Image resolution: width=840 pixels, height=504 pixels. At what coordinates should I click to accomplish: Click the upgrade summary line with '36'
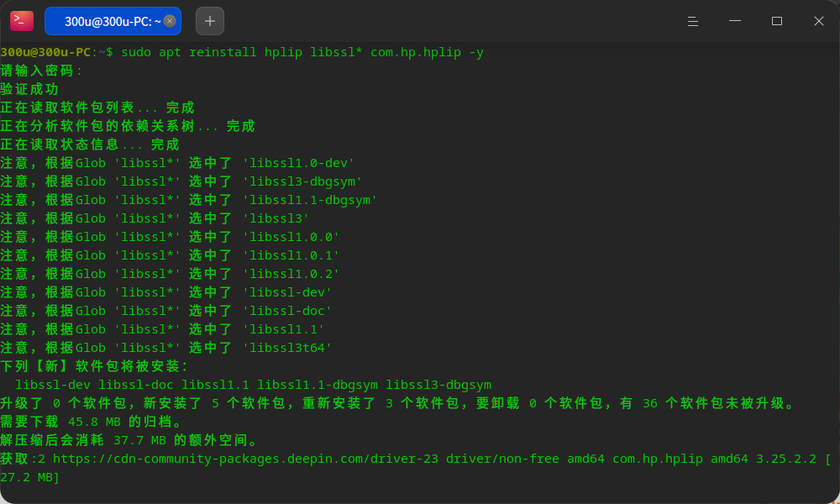397,403
